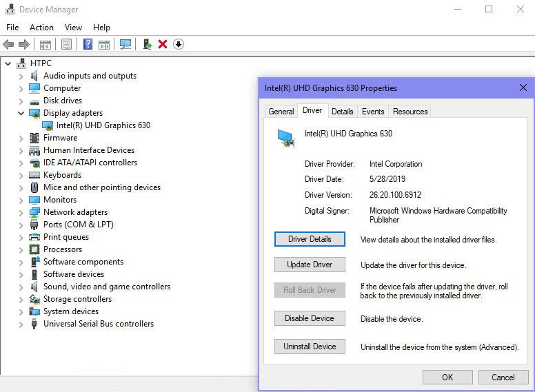535x392 pixels.
Task: Open the Properties toolbar icon
Action: coord(66,44)
